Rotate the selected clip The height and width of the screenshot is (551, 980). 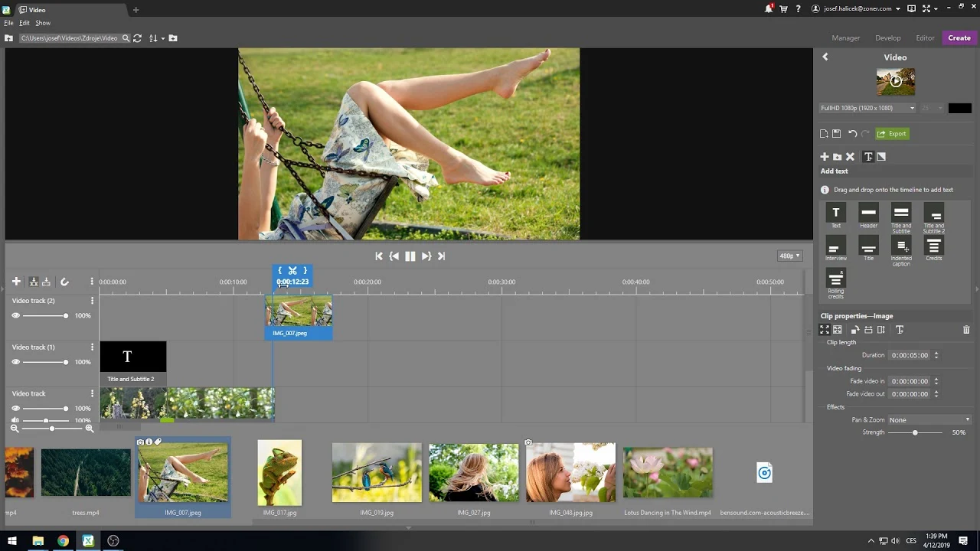(x=855, y=330)
